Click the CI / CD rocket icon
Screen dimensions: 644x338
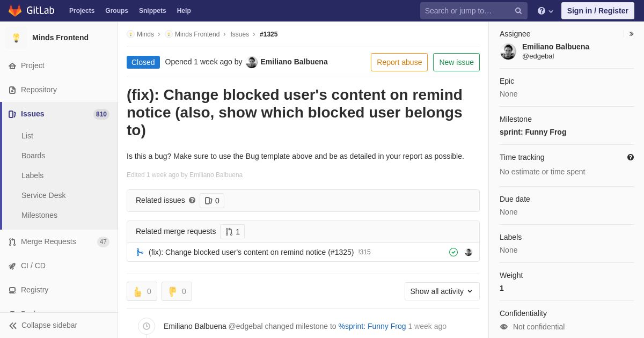[12, 266]
